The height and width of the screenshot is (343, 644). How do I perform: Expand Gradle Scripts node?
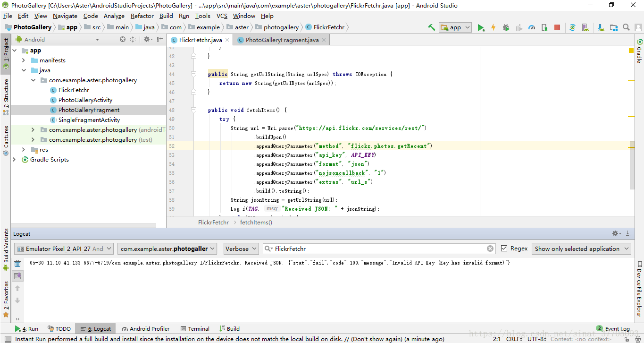(14, 160)
